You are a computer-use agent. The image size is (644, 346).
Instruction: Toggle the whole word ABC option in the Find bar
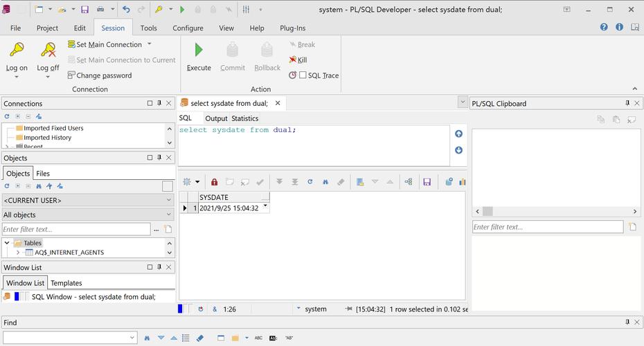click(258, 338)
